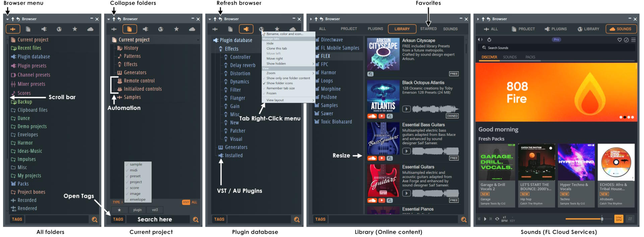Click the magnifier icon below Arksun Cityscape artwork

(370, 74)
